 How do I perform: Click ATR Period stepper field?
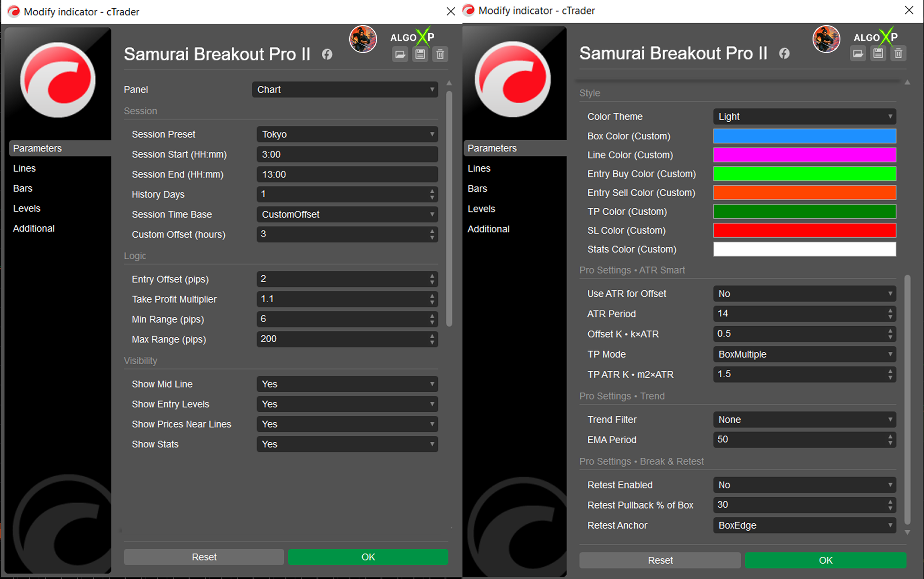[x=805, y=314]
